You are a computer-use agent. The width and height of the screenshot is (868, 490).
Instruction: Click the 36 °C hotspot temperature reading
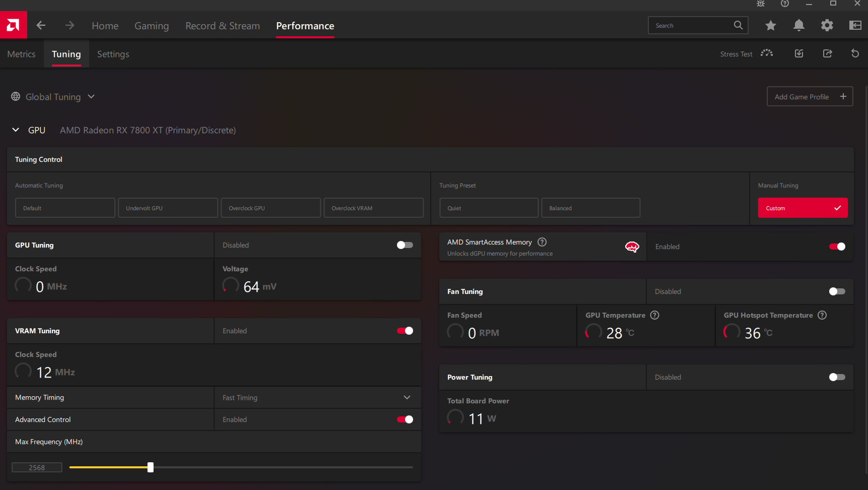pyautogui.click(x=758, y=333)
